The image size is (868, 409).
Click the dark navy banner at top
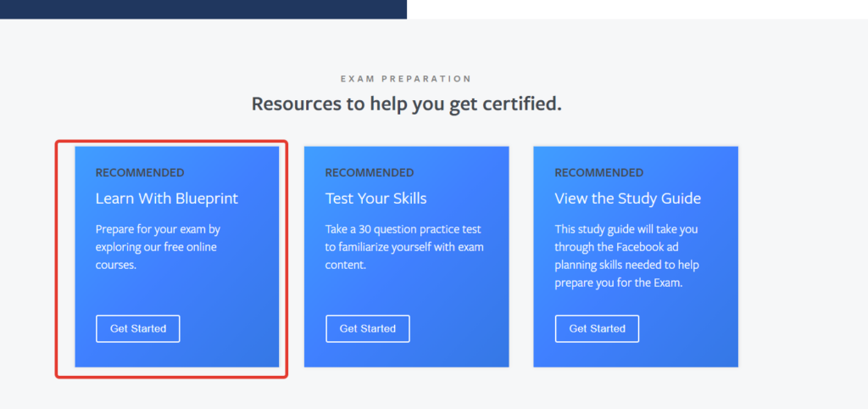pos(203,8)
